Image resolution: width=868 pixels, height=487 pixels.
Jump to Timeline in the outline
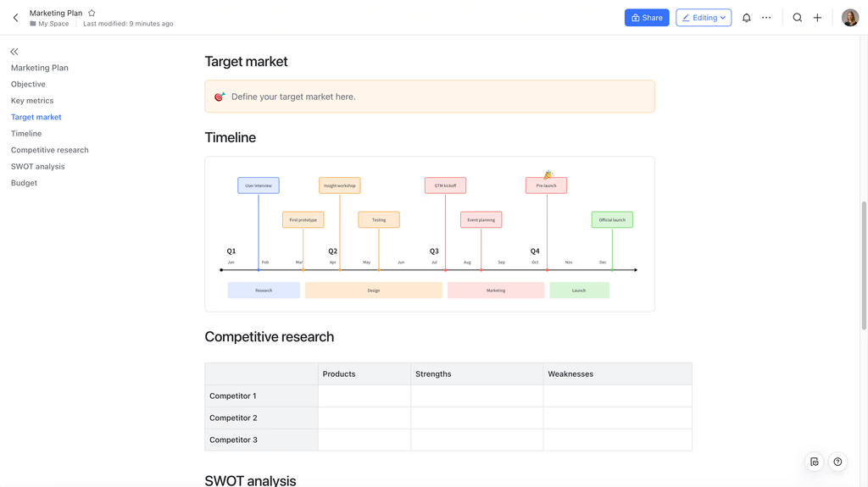(26, 133)
